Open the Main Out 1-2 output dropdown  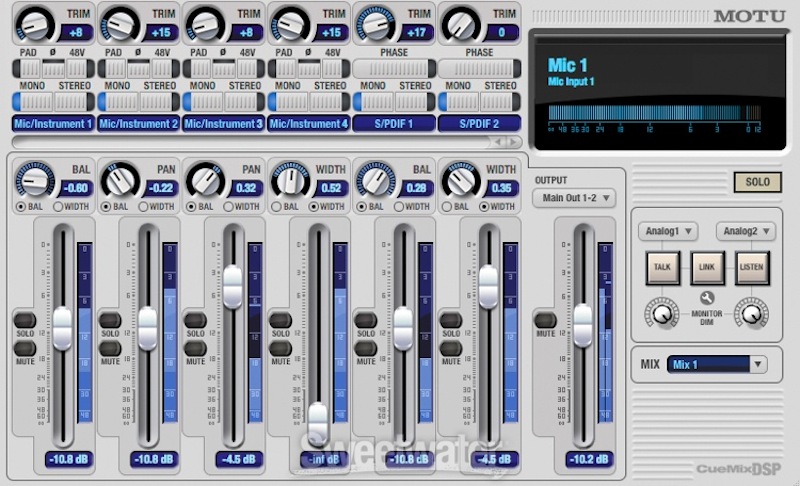click(x=574, y=198)
